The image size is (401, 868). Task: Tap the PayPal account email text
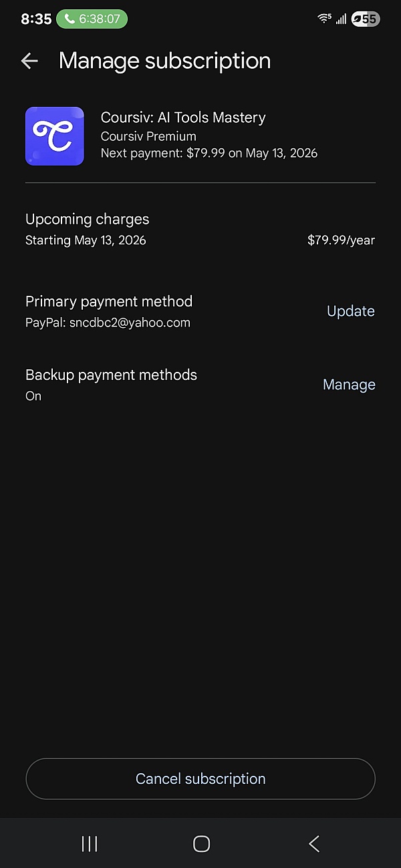(108, 322)
